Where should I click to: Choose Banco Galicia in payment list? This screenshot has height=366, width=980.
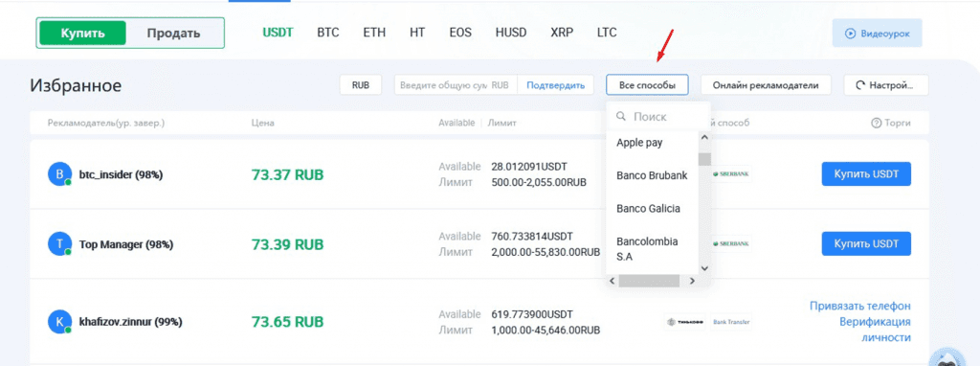pyautogui.click(x=648, y=208)
